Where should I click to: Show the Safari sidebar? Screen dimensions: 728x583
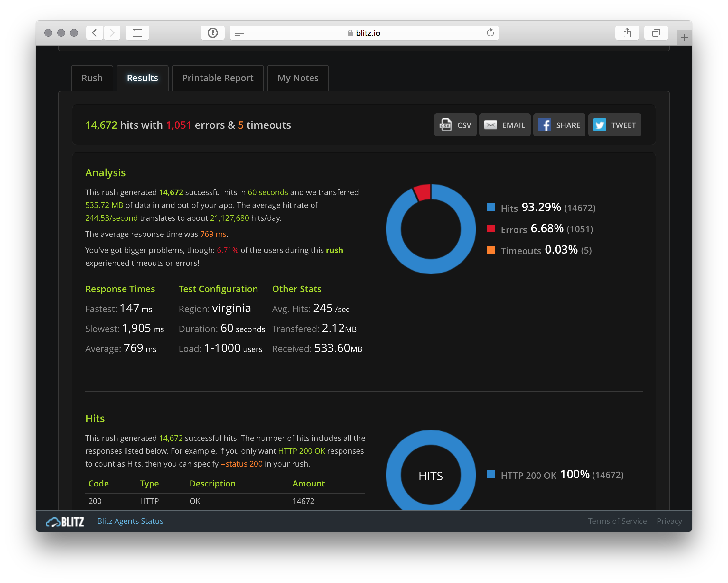[137, 33]
